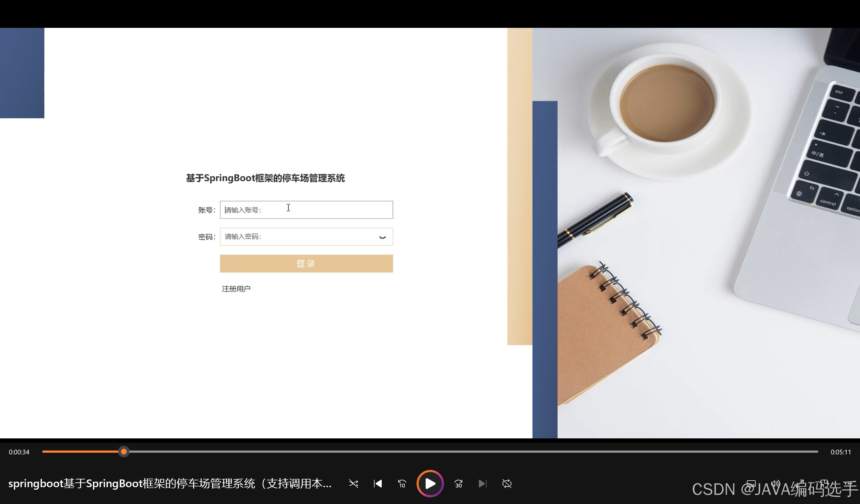Open the 注册用户 registration link
860x504 pixels.
click(x=236, y=288)
